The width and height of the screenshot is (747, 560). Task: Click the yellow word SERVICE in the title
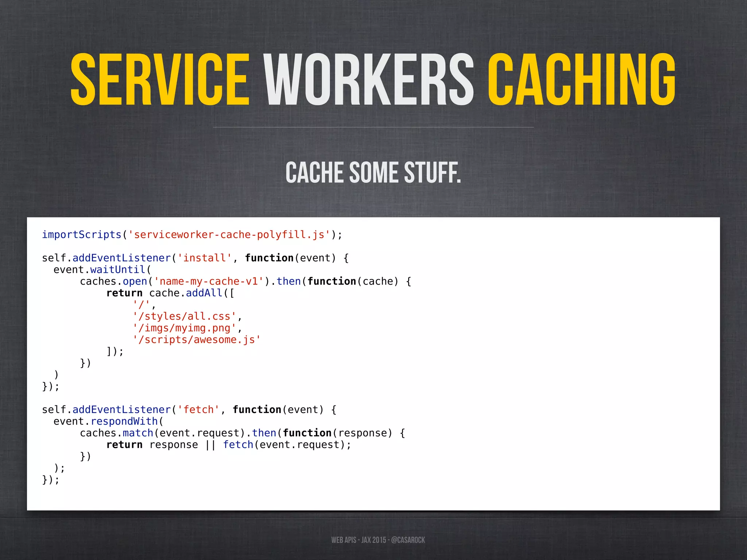[x=160, y=79]
